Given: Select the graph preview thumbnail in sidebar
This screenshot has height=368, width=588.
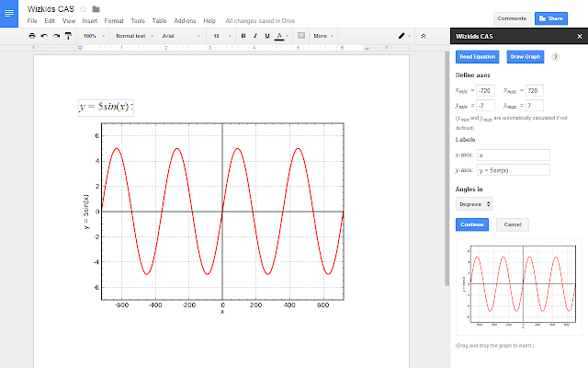Looking at the screenshot, I should click(x=519, y=287).
